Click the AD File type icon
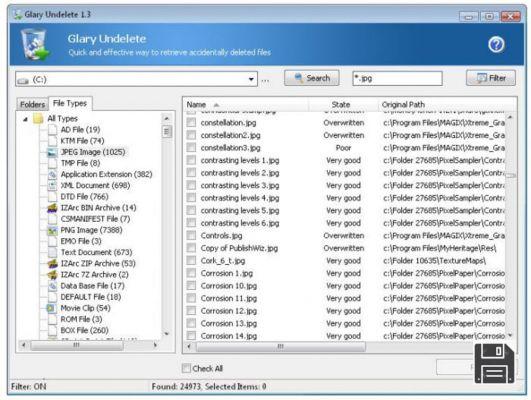 click(x=52, y=130)
